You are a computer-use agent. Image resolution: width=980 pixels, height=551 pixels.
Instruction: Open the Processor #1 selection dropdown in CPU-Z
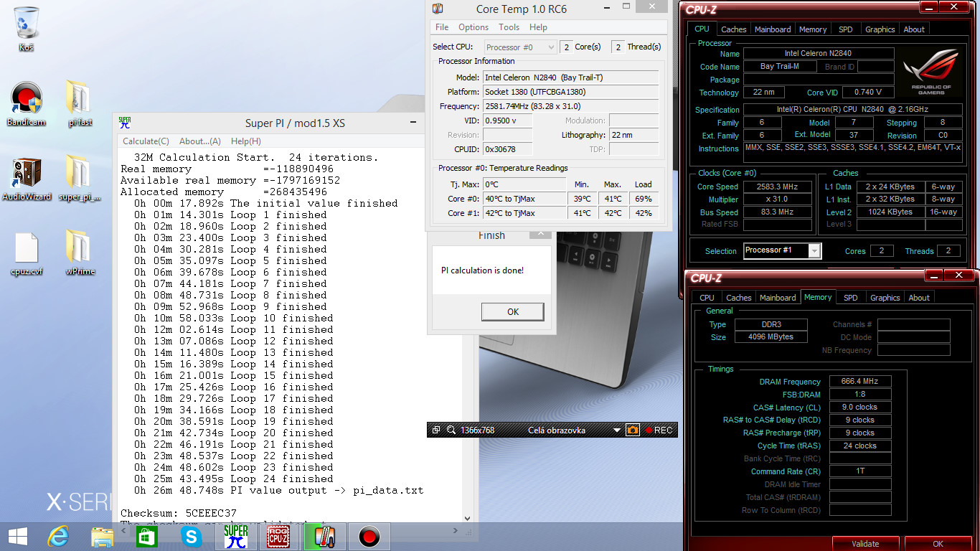(x=782, y=250)
